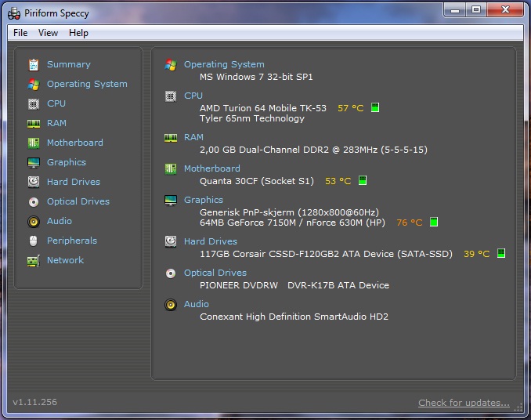Click the window resize grip in corner
531x420 pixels.
click(x=518, y=407)
